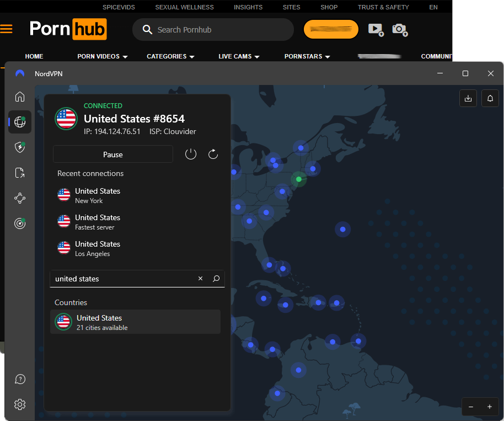Select United States 21 cities available
Screen dimensions: 504x421
pyautogui.click(x=135, y=322)
